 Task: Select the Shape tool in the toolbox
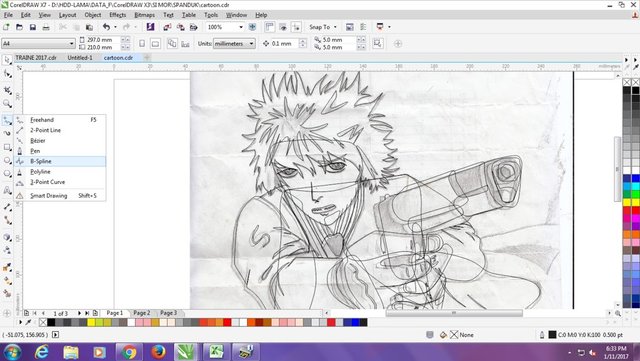(x=7, y=74)
